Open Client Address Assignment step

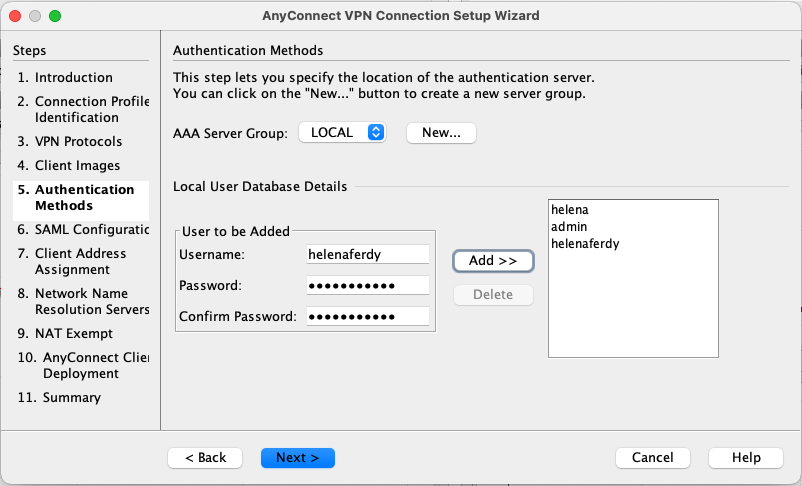[x=80, y=261]
